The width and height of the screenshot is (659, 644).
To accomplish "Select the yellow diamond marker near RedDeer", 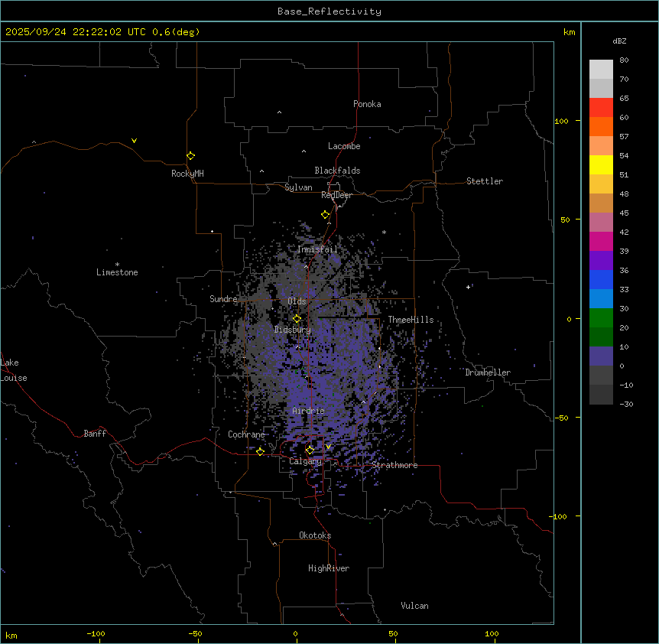I will click(x=325, y=215).
